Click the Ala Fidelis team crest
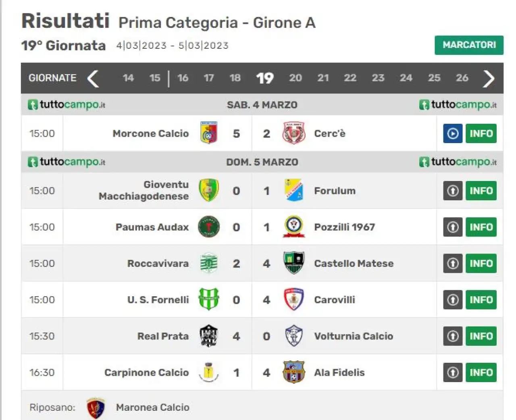516x420 pixels. [x=294, y=372]
